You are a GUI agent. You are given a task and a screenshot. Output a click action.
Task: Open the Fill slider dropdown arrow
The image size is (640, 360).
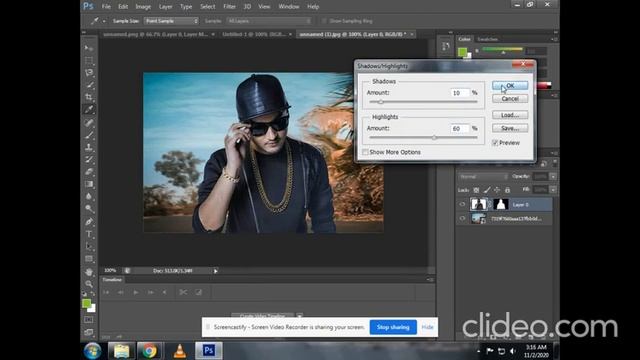553,190
